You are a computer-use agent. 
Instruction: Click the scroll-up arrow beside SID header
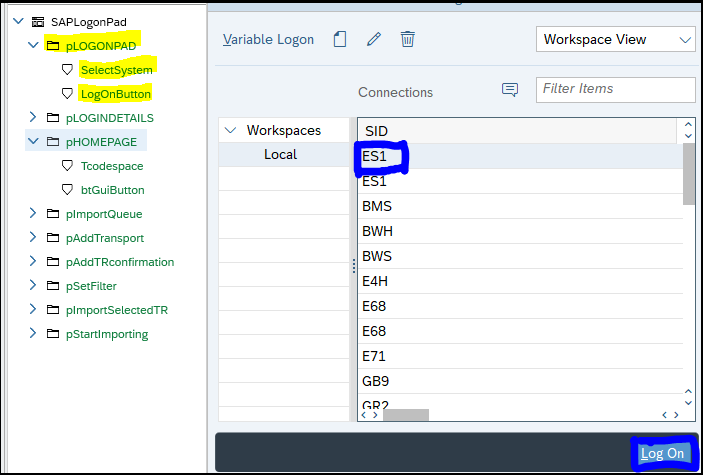[689, 125]
